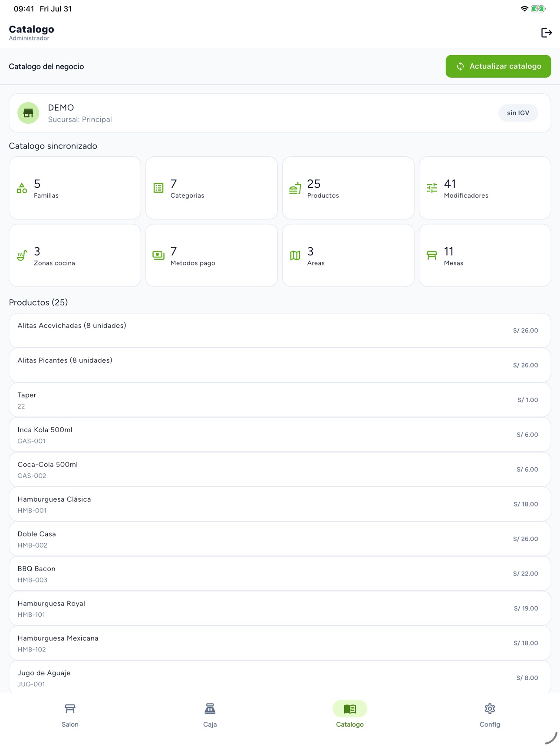Click the Actualizar catalogo button
This screenshot has width=560, height=747.
pyautogui.click(x=498, y=66)
